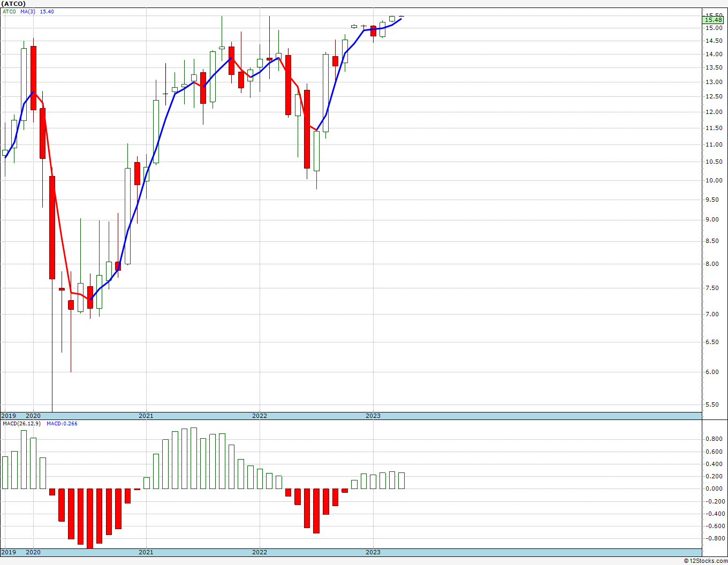Click 2022 on the price chart time axis
Screen dimensions: 728x565
(260, 416)
